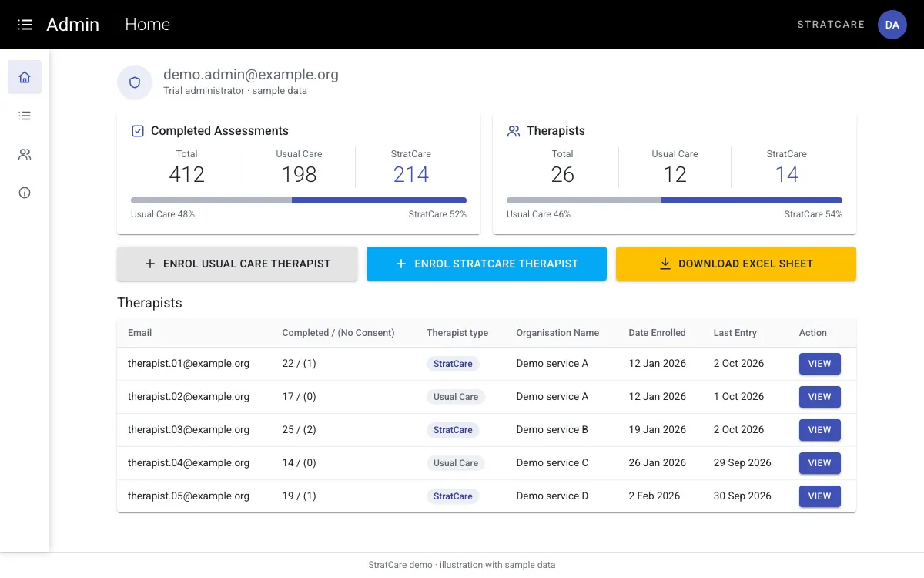Click the Completed Assessments progress bar
924x578 pixels.
point(299,200)
